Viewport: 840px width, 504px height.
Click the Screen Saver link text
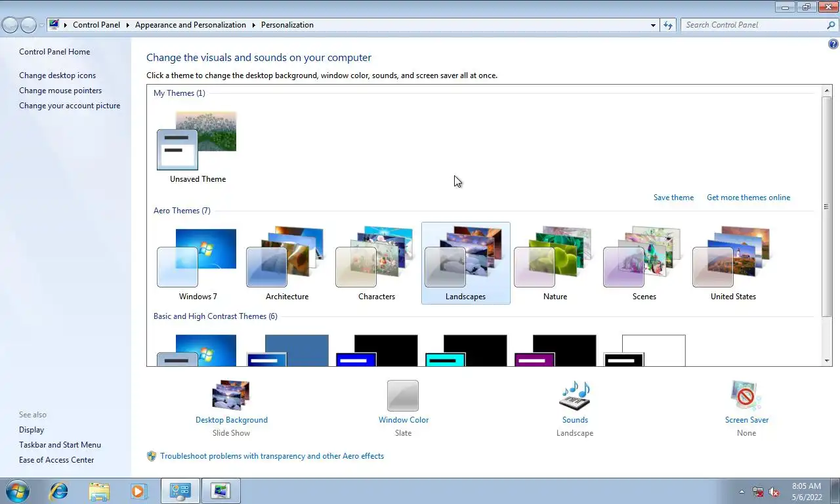pyautogui.click(x=747, y=420)
